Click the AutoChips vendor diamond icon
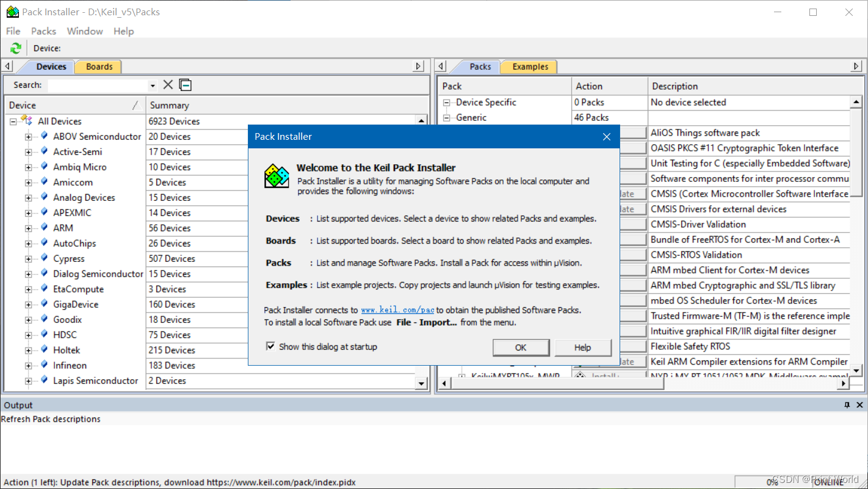The width and height of the screenshot is (868, 489). pos(44,242)
